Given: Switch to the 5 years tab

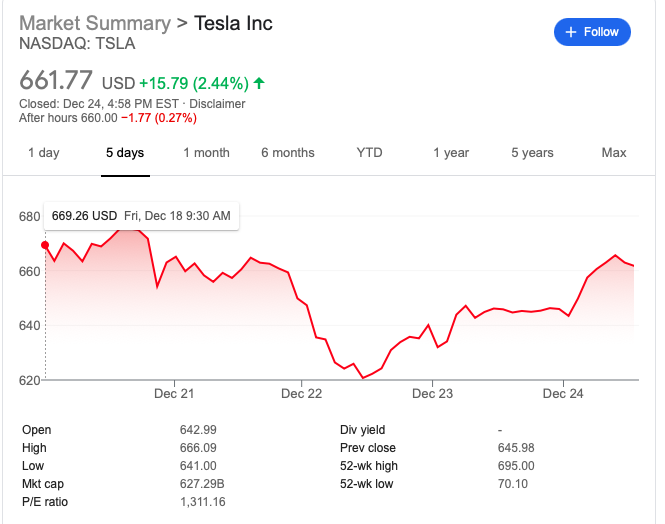Looking at the screenshot, I should click(x=532, y=153).
